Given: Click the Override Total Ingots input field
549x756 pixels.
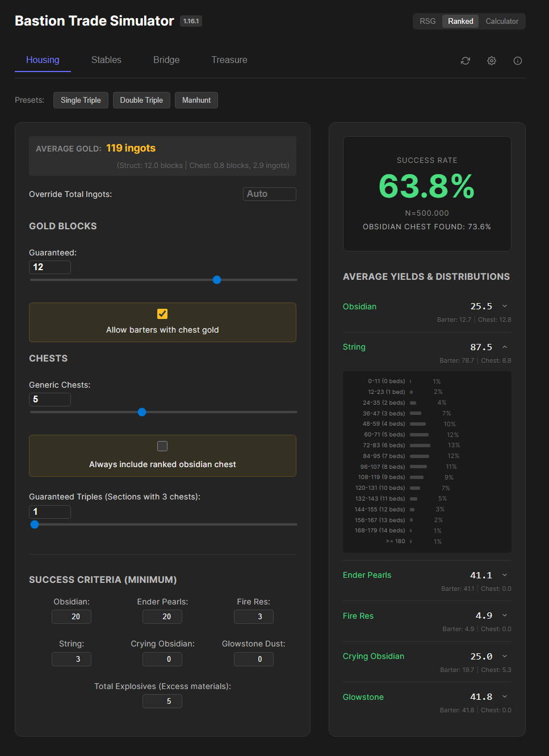Looking at the screenshot, I should pos(269,194).
